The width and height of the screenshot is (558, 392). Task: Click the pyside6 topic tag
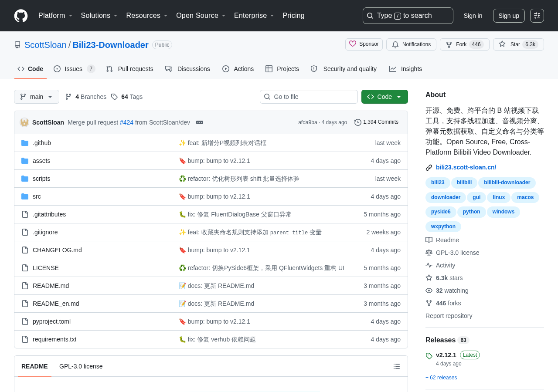point(441,212)
